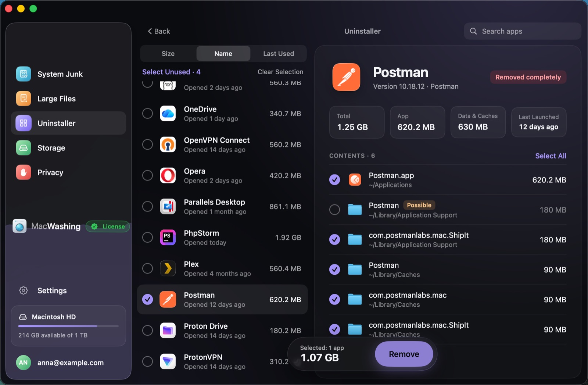Click the search magnifier icon
Screen dimensions: 588x385
click(473, 31)
